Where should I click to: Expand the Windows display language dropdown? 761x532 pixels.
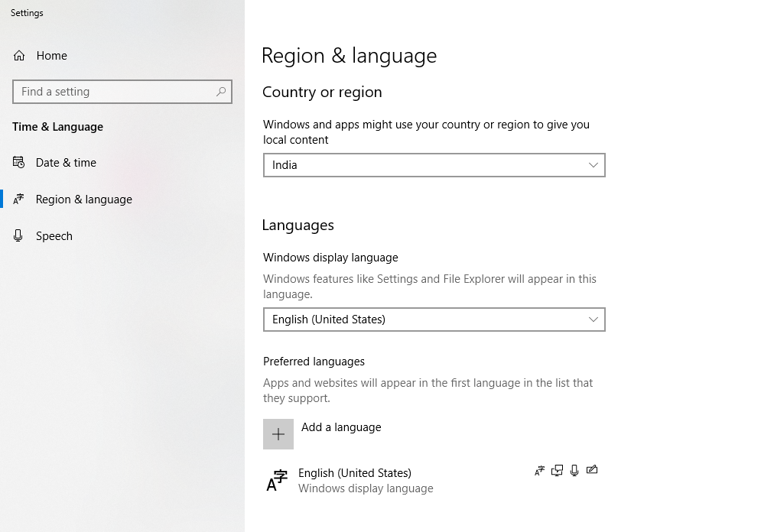pyautogui.click(x=434, y=320)
